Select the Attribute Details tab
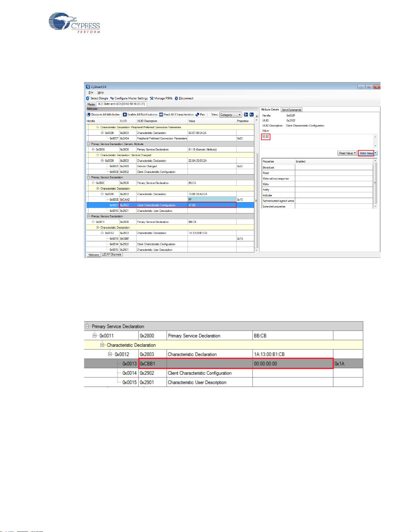The height and width of the screenshot is (532, 411). pos(270,109)
